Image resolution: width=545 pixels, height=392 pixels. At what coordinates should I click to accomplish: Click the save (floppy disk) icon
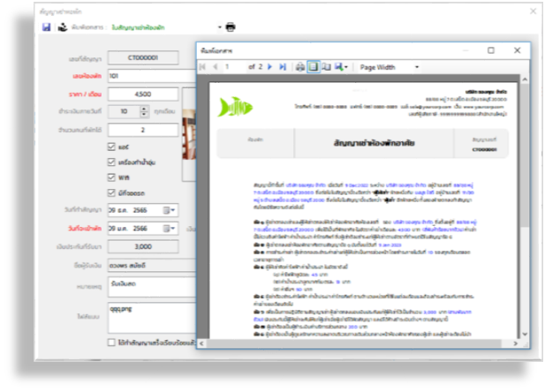47,27
